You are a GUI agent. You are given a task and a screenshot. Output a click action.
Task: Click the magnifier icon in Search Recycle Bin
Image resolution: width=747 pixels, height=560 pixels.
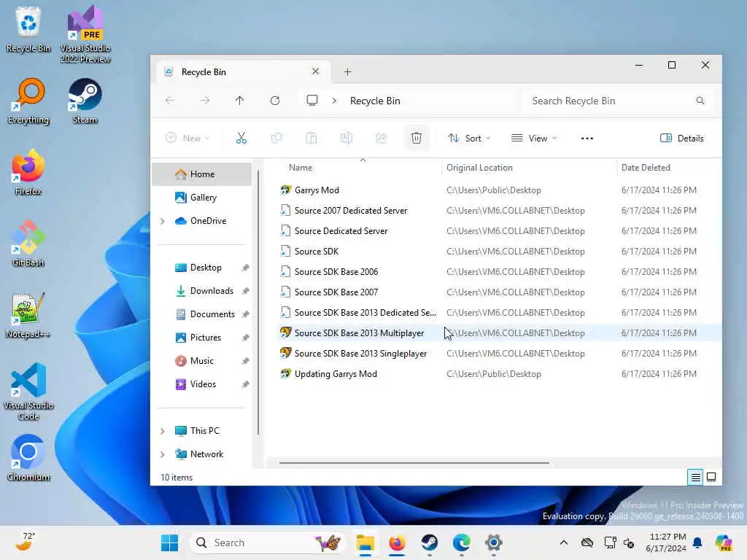[x=700, y=101]
